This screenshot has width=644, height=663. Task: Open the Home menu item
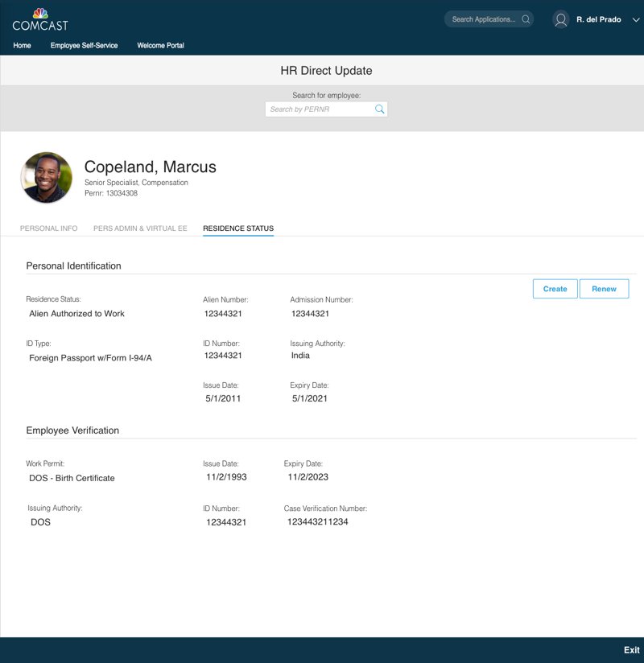point(22,45)
